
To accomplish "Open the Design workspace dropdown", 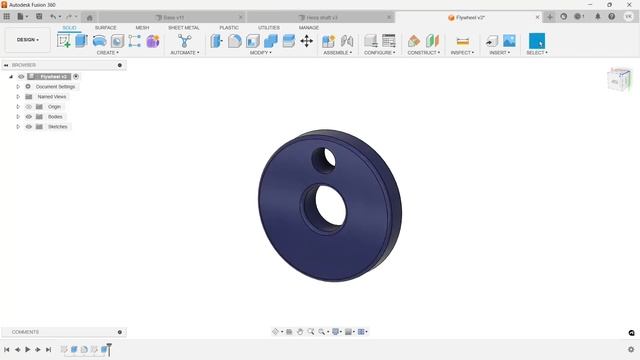I will [x=28, y=40].
